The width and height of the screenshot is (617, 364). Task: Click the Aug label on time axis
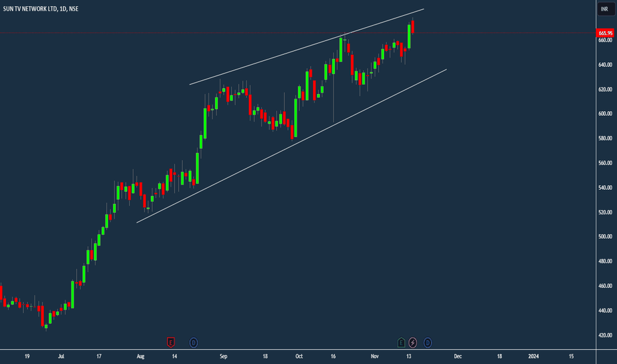point(140,356)
